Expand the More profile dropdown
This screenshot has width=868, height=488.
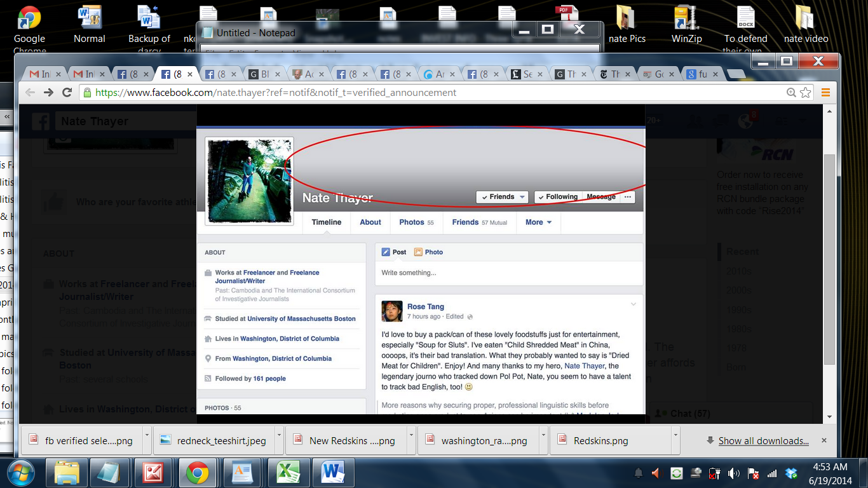point(538,222)
